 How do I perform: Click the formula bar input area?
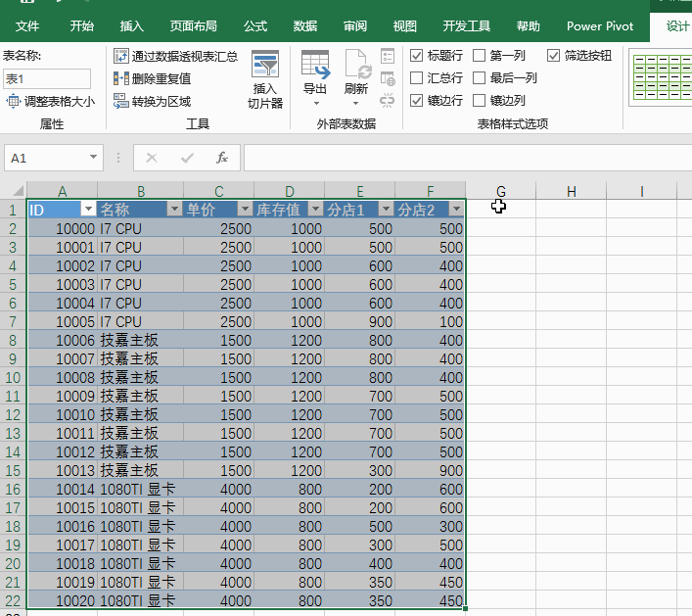468,158
